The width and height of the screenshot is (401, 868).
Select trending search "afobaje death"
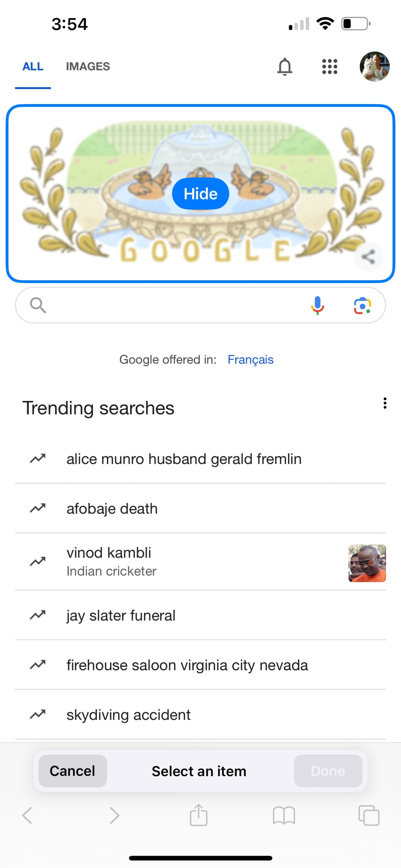112,508
